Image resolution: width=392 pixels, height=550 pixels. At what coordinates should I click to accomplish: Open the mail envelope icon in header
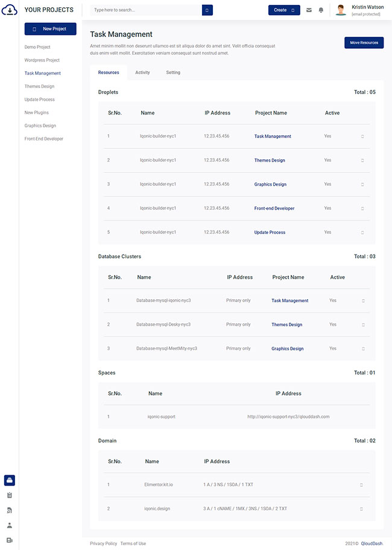click(x=309, y=10)
